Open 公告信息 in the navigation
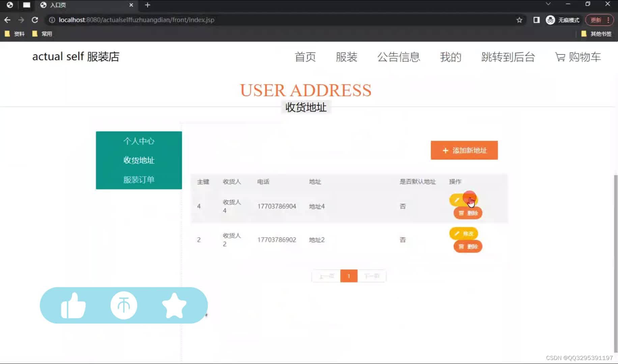Image resolution: width=618 pixels, height=364 pixels. point(399,57)
